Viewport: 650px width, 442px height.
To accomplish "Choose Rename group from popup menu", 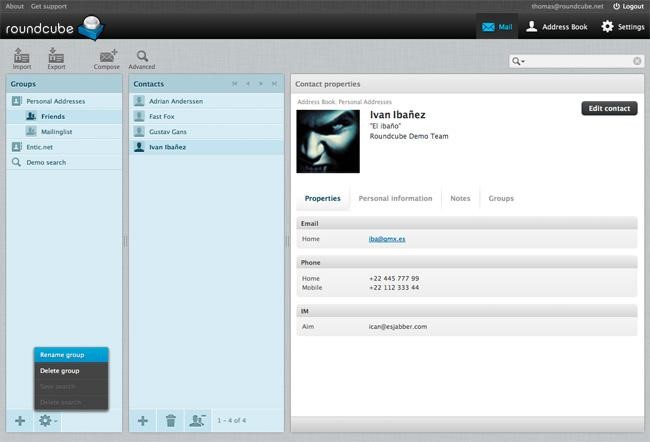I will click(62, 355).
